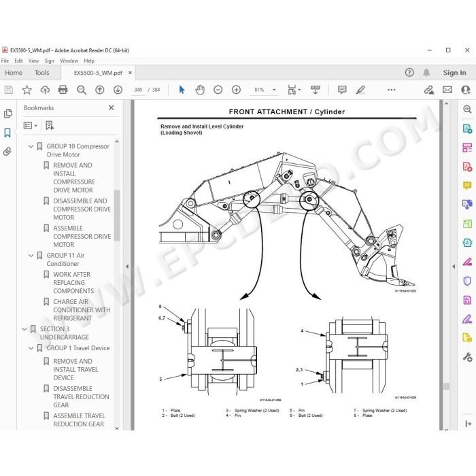476x476 pixels.
Task: Open the find text magnifier
Action: pyautogui.click(x=82, y=90)
